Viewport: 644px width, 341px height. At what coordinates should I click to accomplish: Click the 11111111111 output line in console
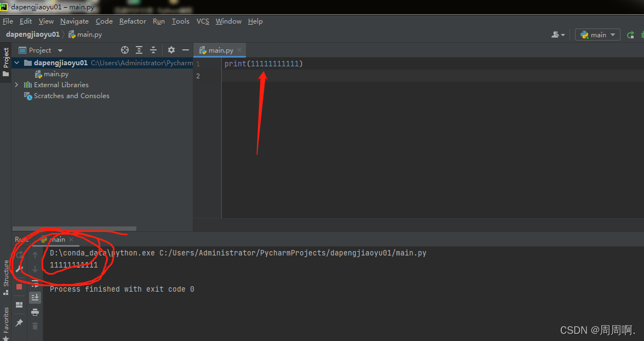[x=74, y=265]
